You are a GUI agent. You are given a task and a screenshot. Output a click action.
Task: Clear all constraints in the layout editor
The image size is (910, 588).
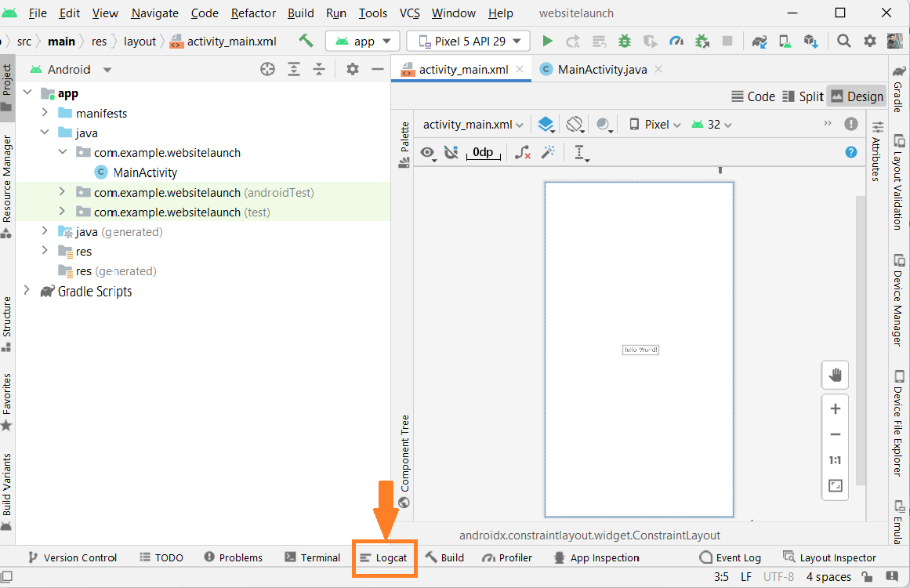[x=522, y=152]
